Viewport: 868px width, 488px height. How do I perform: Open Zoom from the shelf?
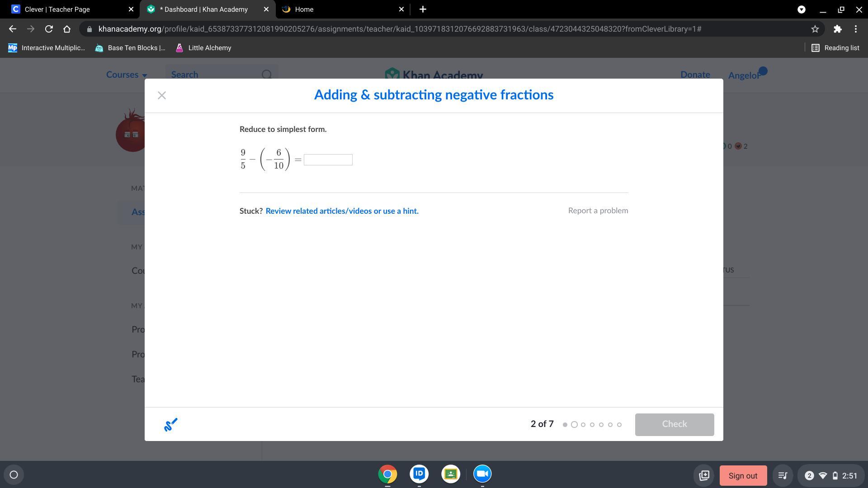tap(482, 474)
